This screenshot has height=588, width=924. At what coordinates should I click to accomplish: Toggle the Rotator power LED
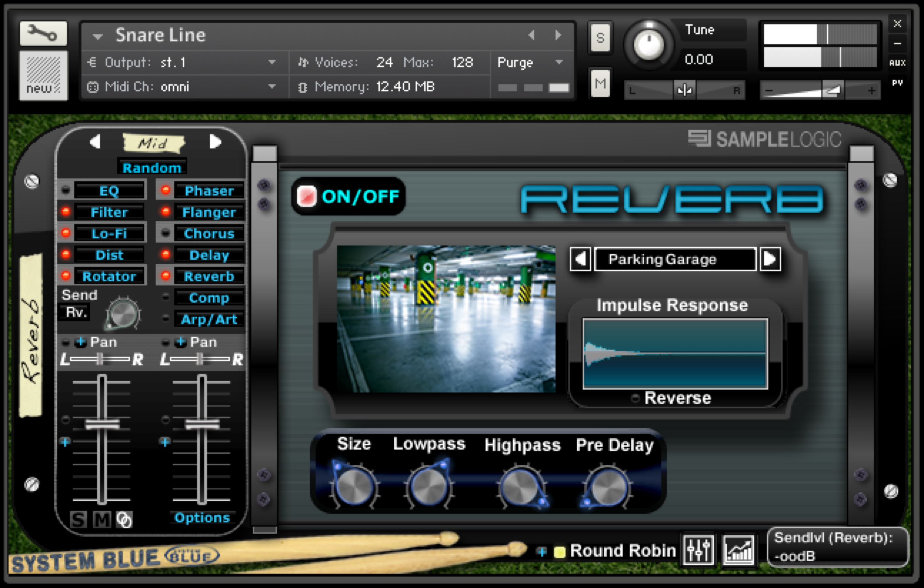[x=66, y=275]
